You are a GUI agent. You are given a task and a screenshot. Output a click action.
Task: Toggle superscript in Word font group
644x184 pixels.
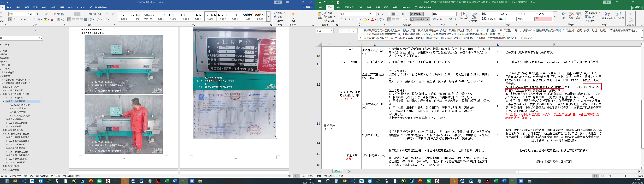click(33, 20)
